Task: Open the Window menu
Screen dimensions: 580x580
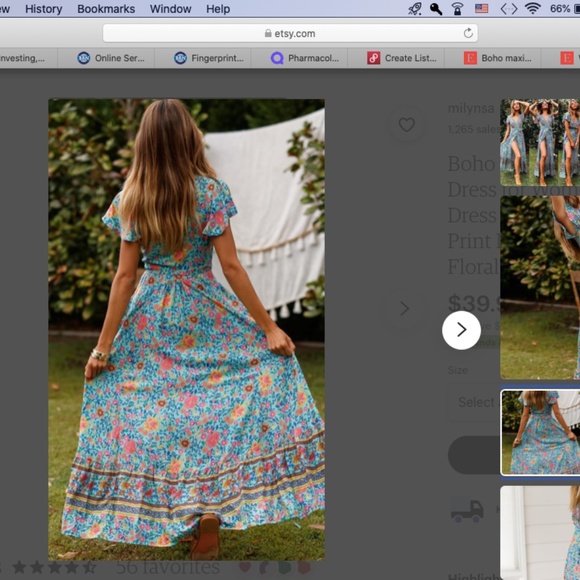Action: click(x=171, y=9)
